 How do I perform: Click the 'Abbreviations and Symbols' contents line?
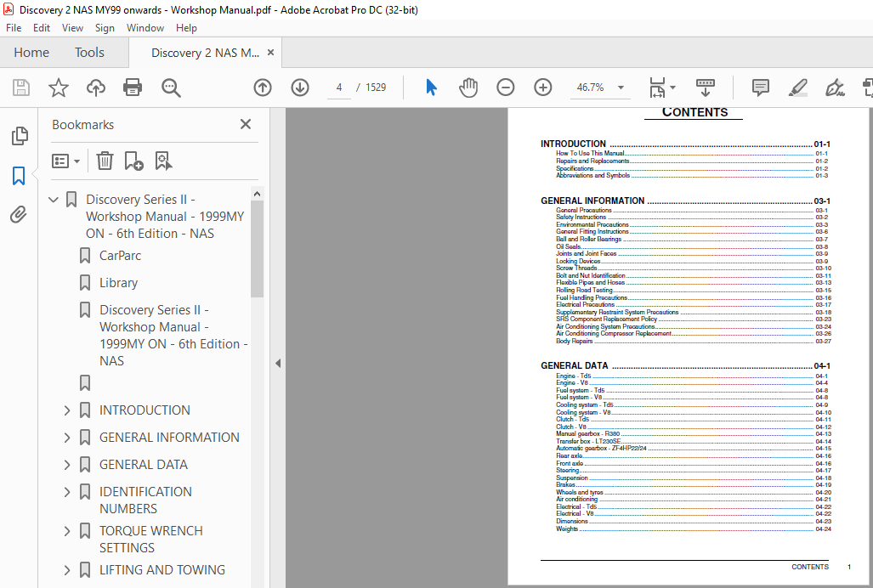coord(692,175)
